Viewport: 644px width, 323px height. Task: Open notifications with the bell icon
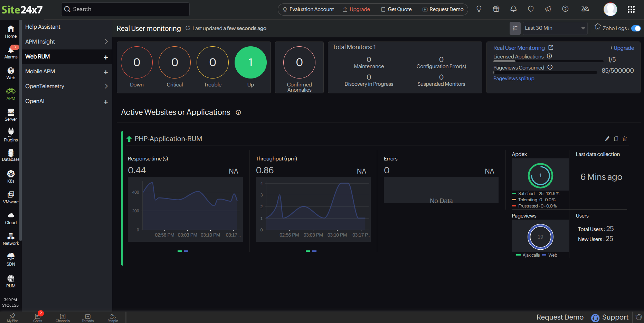click(x=513, y=9)
